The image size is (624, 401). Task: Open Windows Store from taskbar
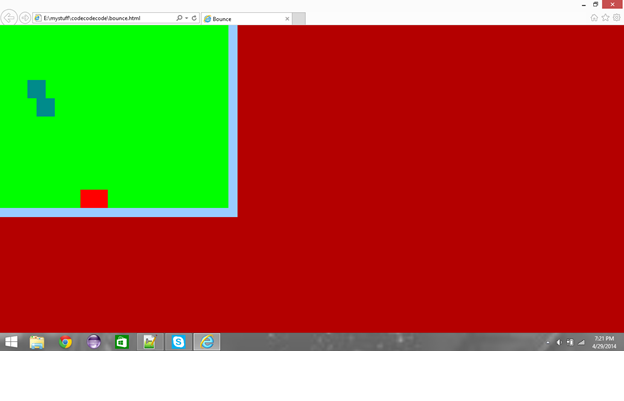coord(122,342)
